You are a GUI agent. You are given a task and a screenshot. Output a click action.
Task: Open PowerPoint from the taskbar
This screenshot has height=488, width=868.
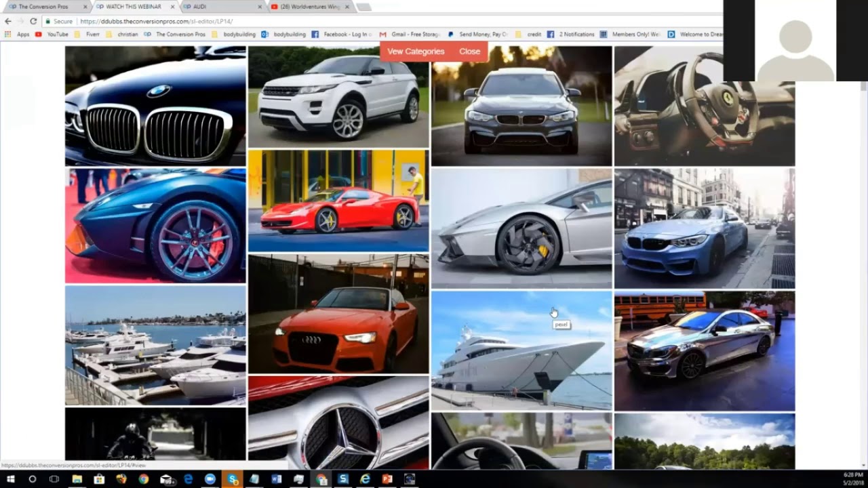[387, 479]
